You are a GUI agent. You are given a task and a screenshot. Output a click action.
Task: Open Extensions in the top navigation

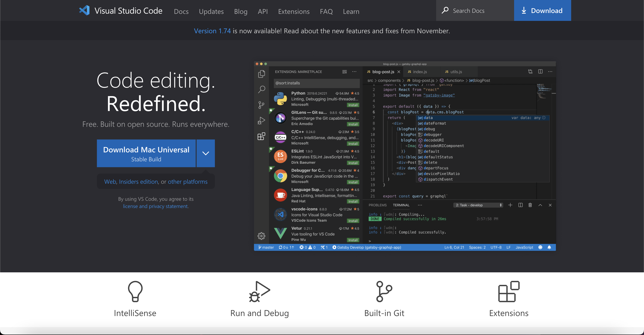click(x=293, y=11)
